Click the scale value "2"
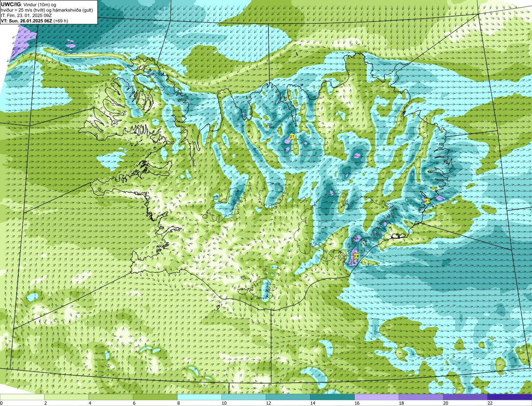Image resolution: width=532 pixels, height=406 pixels. coord(45,403)
